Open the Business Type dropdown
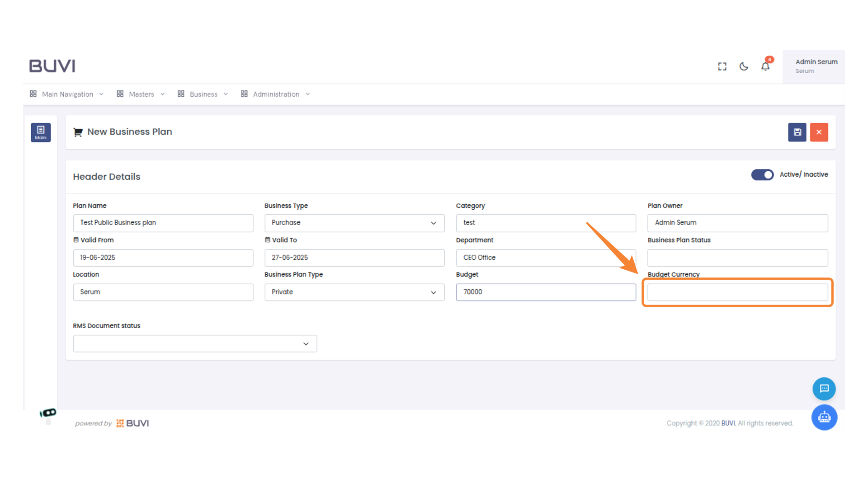Screen dimensions: 868x488 click(x=354, y=223)
